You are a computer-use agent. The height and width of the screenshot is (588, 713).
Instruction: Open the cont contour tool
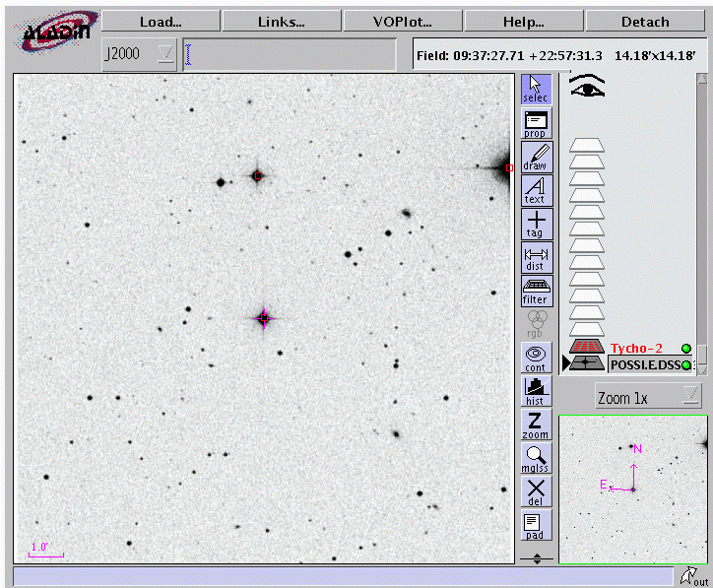[536, 358]
